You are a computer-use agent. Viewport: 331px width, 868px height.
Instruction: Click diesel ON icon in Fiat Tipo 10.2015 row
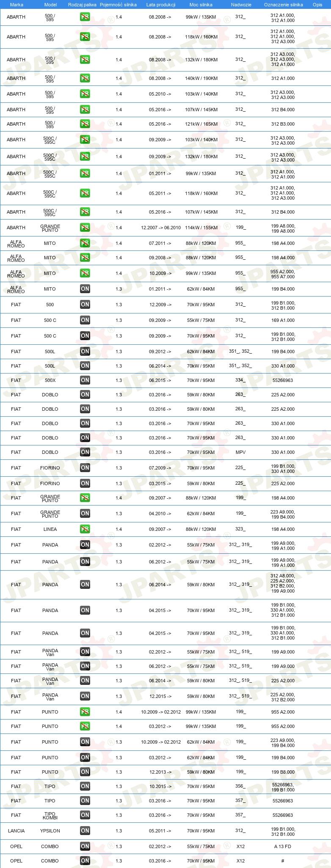click(x=85, y=786)
